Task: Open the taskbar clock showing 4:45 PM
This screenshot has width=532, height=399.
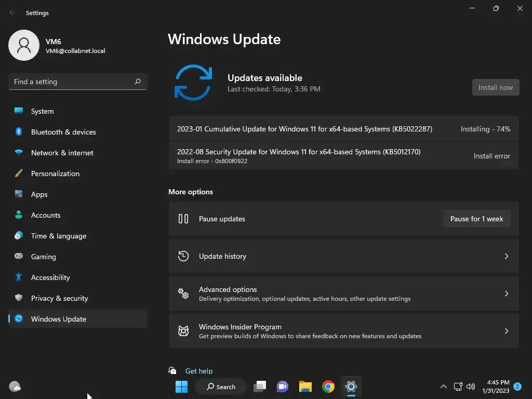Action: coord(496,387)
